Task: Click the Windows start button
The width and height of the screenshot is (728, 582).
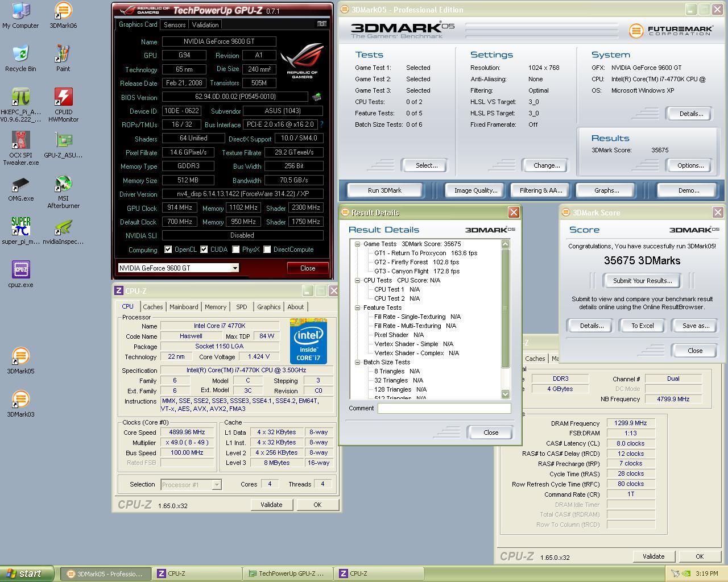Action: 27,573
